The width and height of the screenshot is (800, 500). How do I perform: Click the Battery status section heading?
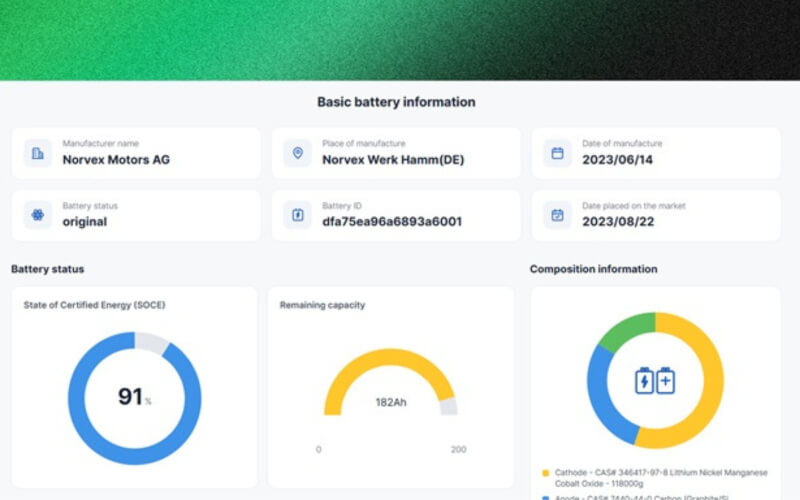click(x=47, y=269)
